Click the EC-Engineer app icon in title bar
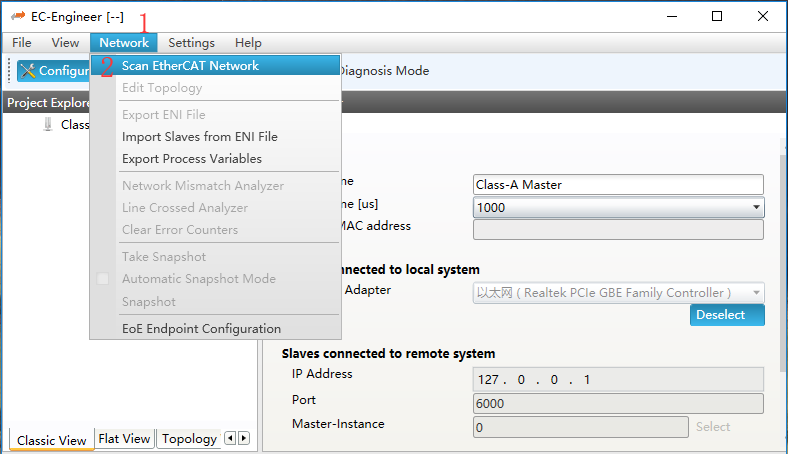788x454 pixels. point(17,17)
